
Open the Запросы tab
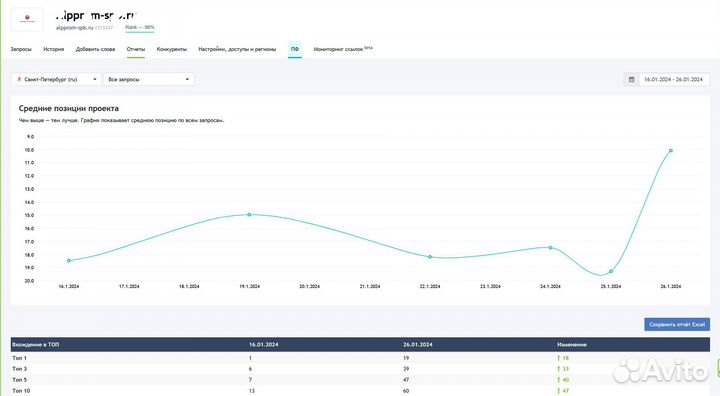coord(21,49)
